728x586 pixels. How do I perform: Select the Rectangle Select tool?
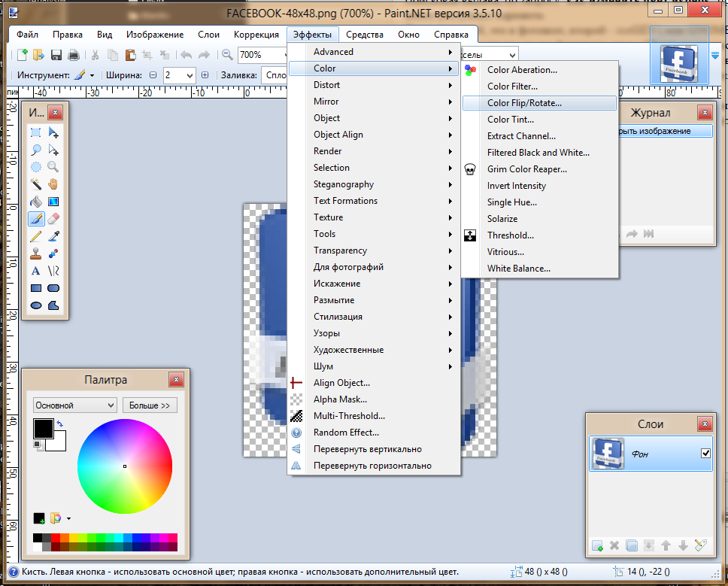[36, 133]
